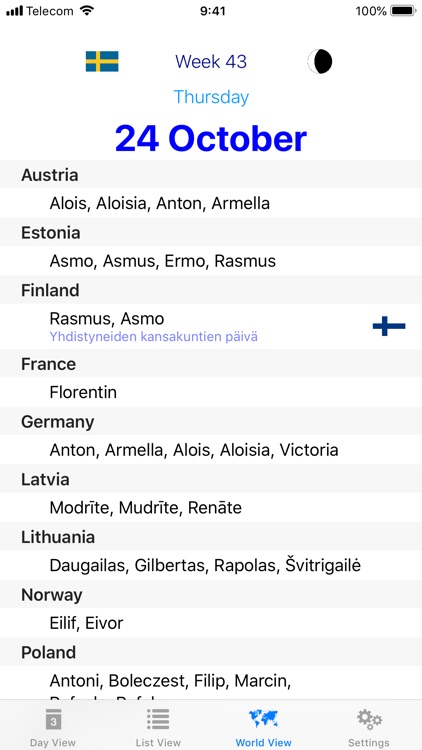
Task: Select the Estonia names row
Action: [x=211, y=261]
